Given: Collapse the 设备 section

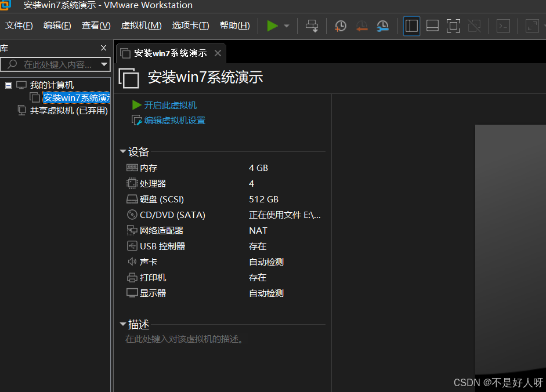Looking at the screenshot, I should pos(122,151).
